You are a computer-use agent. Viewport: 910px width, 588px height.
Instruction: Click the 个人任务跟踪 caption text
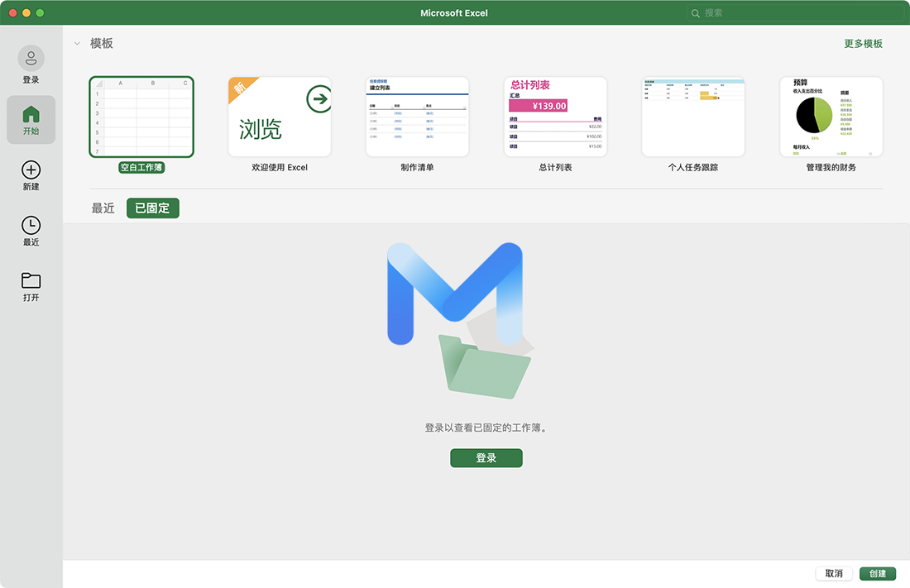point(693,167)
